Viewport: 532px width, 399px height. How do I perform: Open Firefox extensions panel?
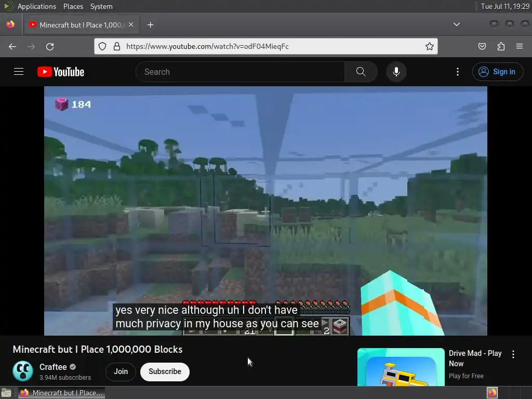coord(501,46)
